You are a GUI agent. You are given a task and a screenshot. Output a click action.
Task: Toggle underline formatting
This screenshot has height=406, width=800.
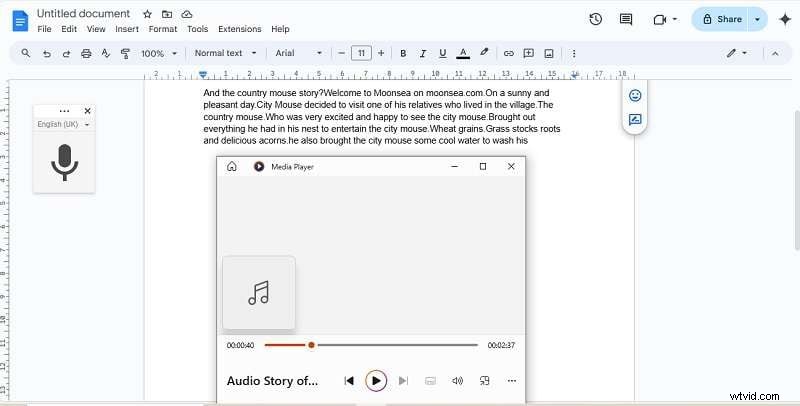click(442, 53)
